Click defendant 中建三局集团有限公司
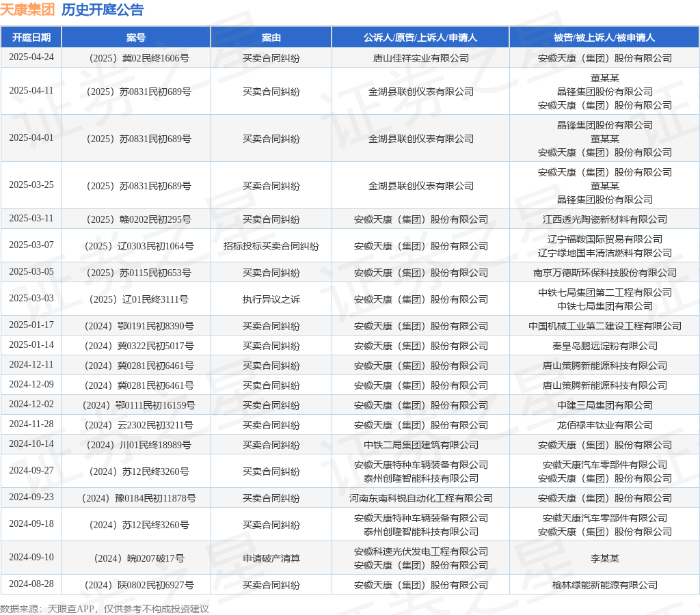Image resolution: width=700 pixels, height=615 pixels. (604, 405)
